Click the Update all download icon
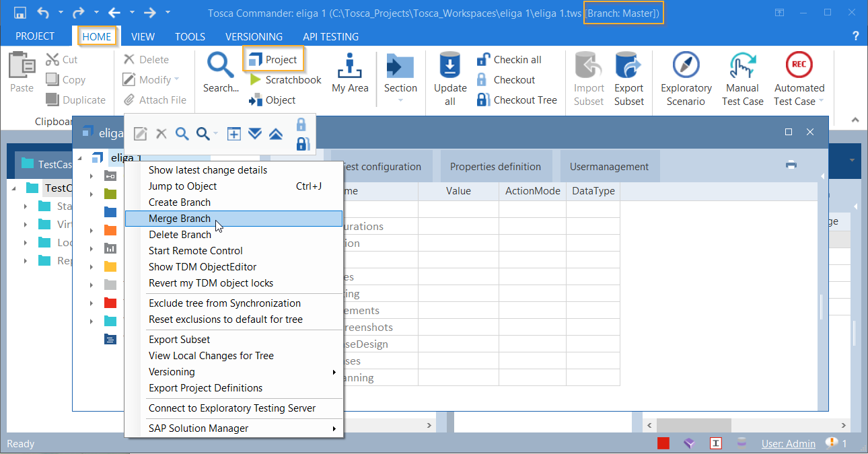The height and width of the screenshot is (454, 868). (450, 66)
